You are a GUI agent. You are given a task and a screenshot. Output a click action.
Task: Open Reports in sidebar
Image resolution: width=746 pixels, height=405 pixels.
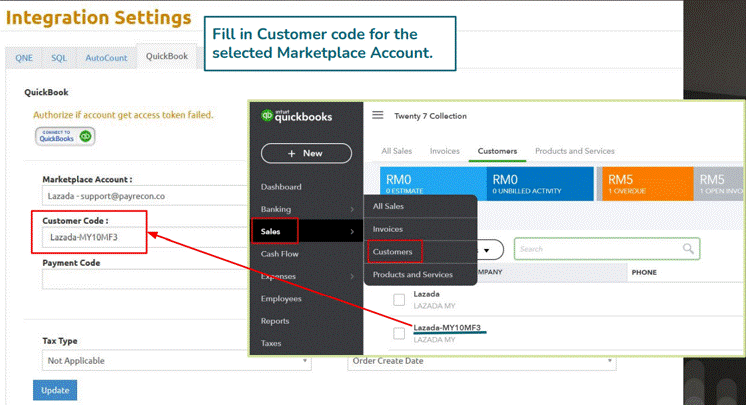tap(275, 321)
